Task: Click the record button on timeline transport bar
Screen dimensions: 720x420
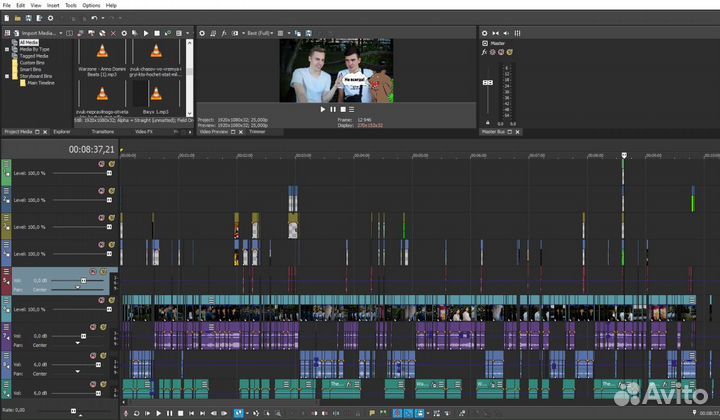Action: [x=126, y=413]
